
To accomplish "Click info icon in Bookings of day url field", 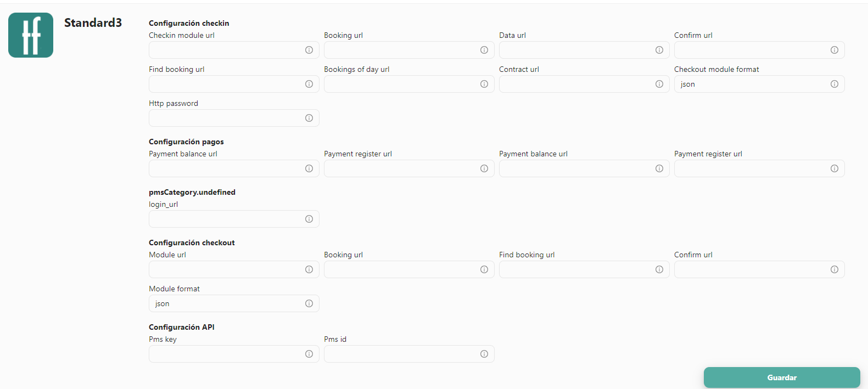I will point(484,84).
